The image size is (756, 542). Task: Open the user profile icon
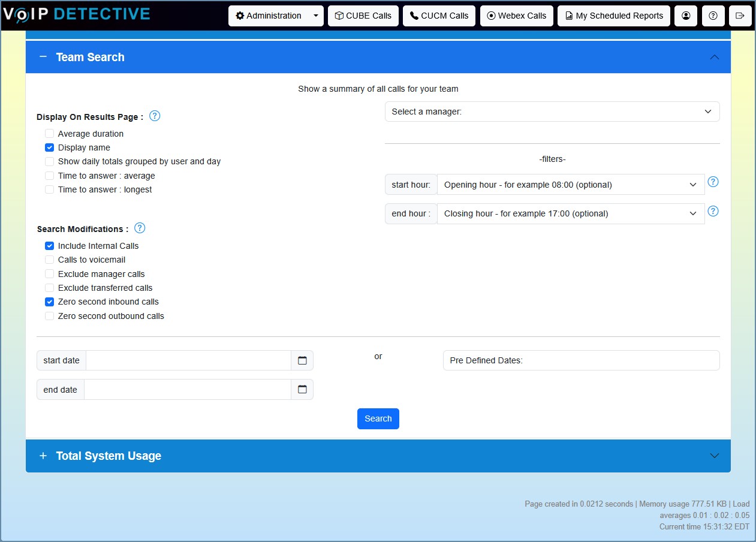[685, 16]
